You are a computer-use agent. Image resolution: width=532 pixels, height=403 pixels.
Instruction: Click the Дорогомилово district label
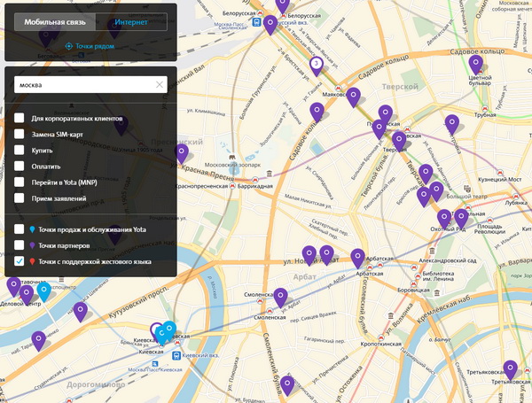pyautogui.click(x=96, y=384)
